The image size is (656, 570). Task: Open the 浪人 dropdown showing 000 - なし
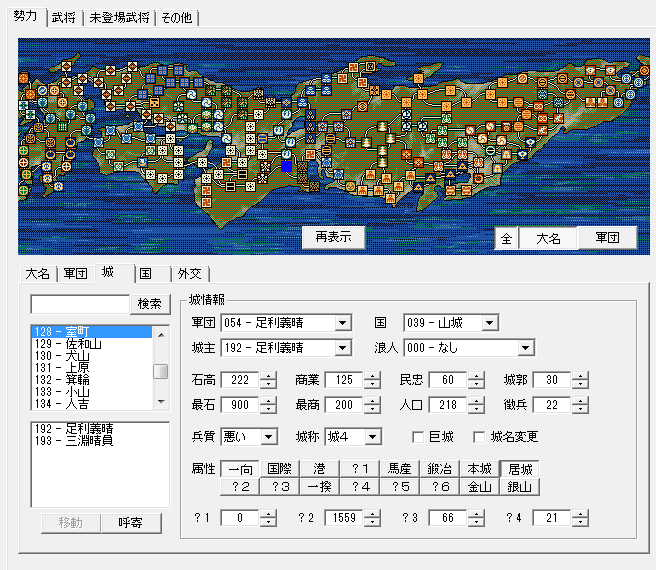click(526, 348)
